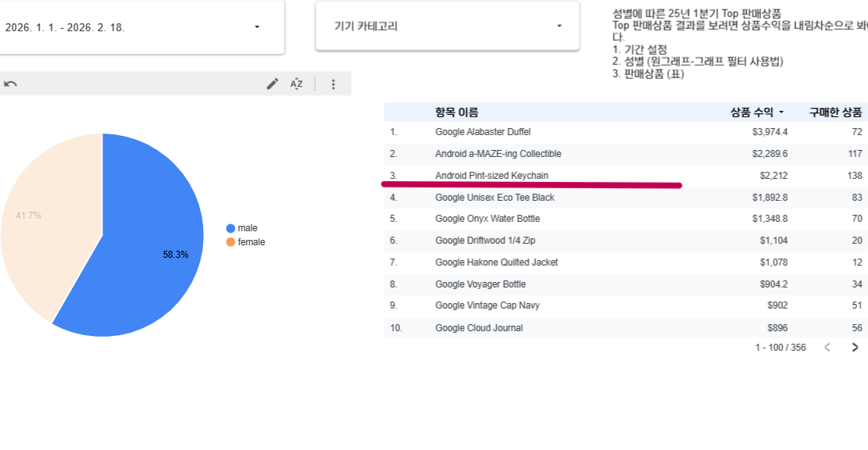This screenshot has width=868, height=450.
Task: Select Google Vintage Cap Navy row
Action: click(x=626, y=305)
